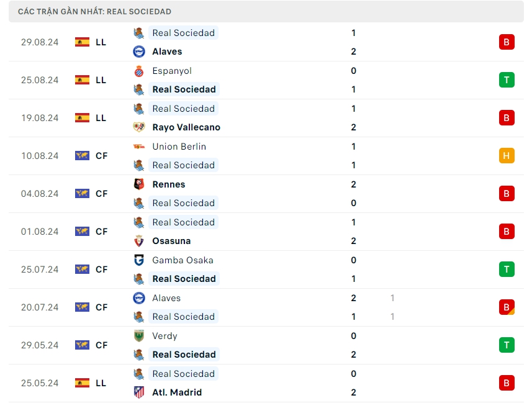Screen dimensions: 532x403
Task: Click the Union Berlin club logo
Action: point(139,147)
